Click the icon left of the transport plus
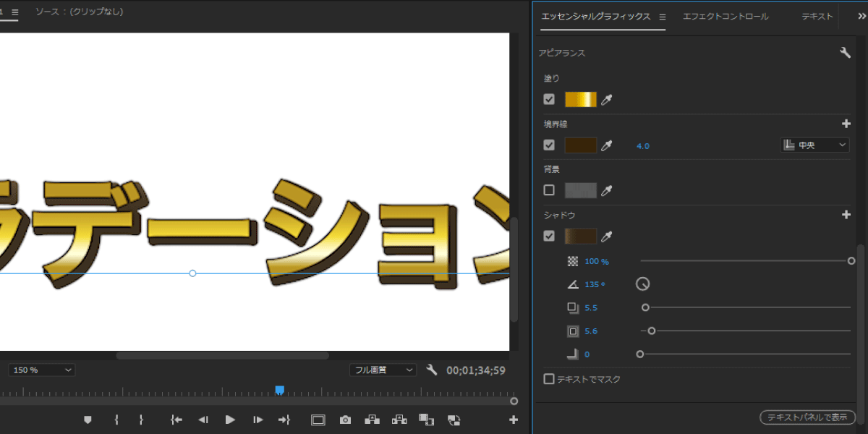868x434 pixels. [x=454, y=419]
